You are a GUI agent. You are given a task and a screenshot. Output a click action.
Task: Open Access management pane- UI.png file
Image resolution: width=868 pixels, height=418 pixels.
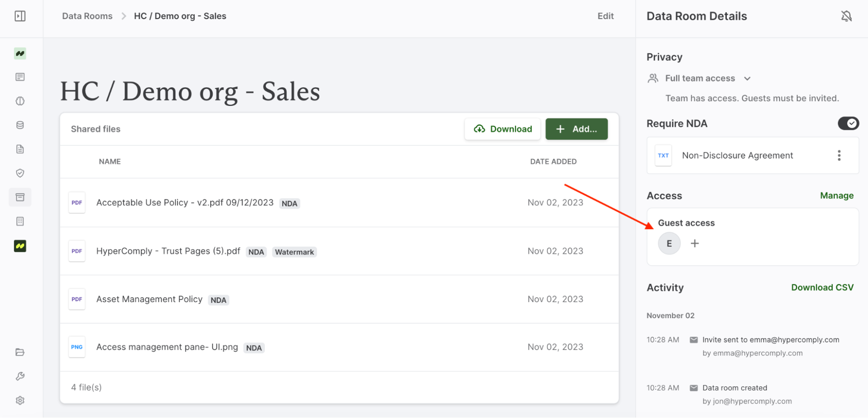167,347
